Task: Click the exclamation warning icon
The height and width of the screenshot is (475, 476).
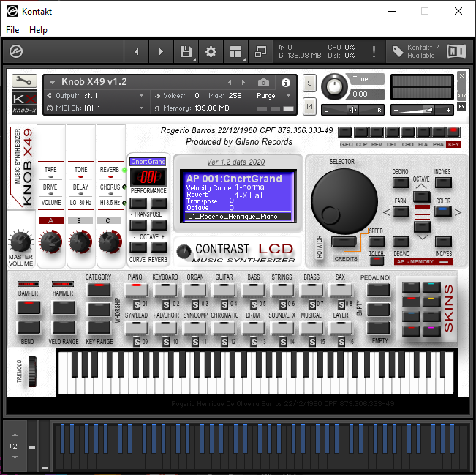Action: pyautogui.click(x=374, y=51)
